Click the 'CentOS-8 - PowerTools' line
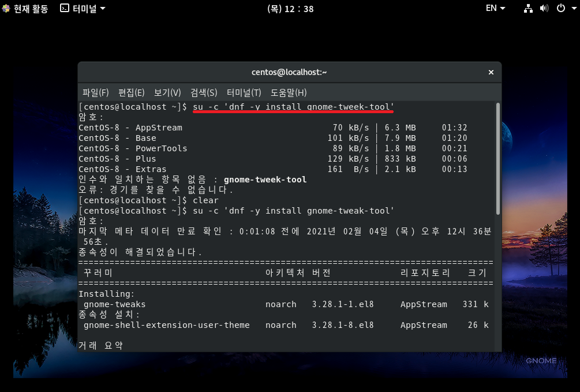The image size is (580, 392). 272,148
